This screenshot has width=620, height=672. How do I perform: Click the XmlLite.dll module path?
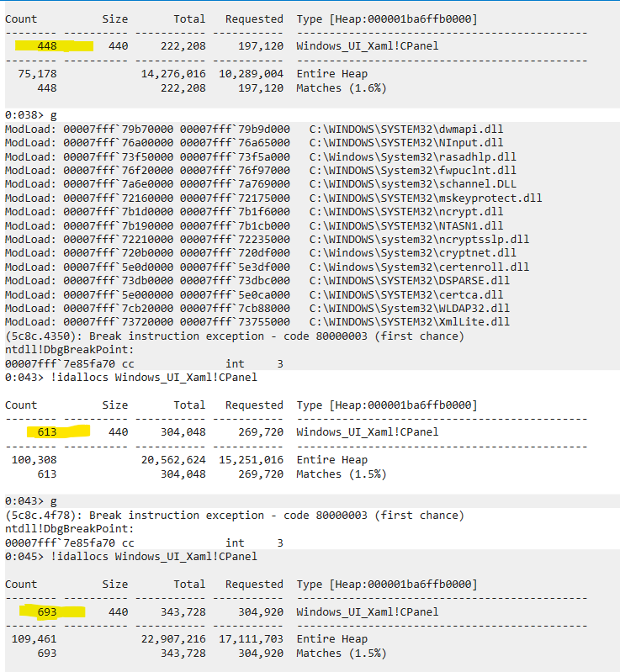pos(410,322)
